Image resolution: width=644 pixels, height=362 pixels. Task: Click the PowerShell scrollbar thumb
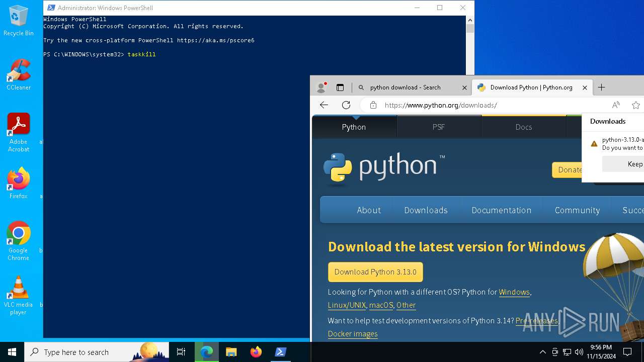click(x=470, y=29)
